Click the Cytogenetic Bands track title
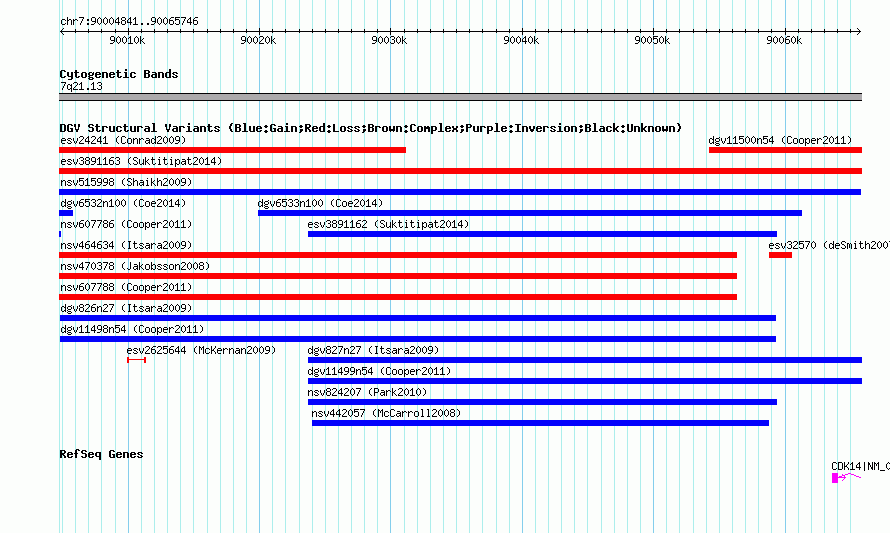 point(119,74)
